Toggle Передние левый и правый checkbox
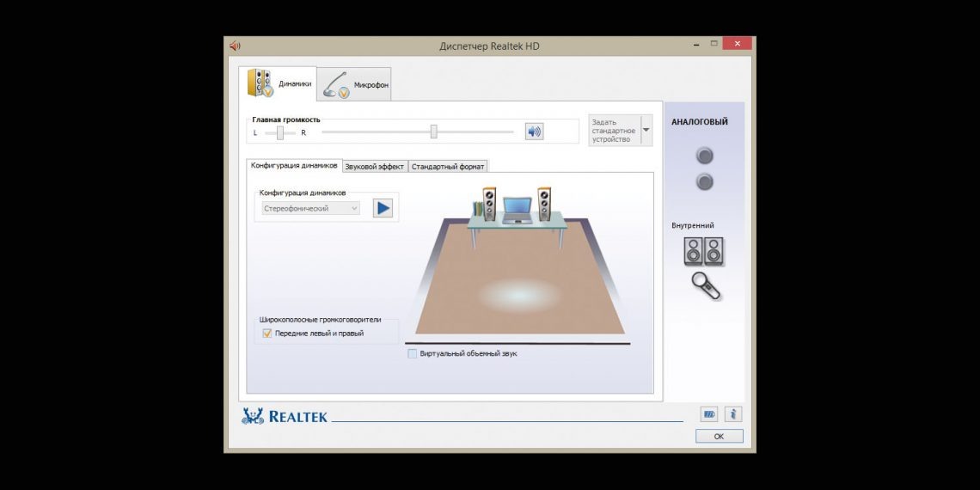Screen dimensions: 980x490 (267, 334)
